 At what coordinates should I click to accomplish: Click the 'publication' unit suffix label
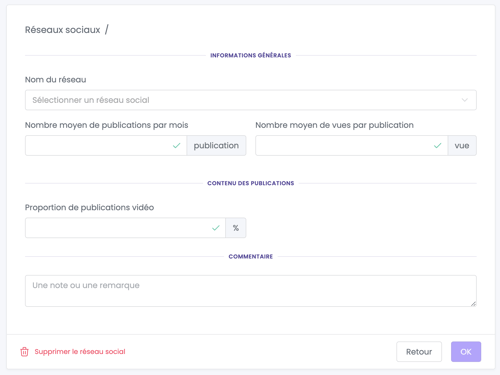(x=216, y=146)
